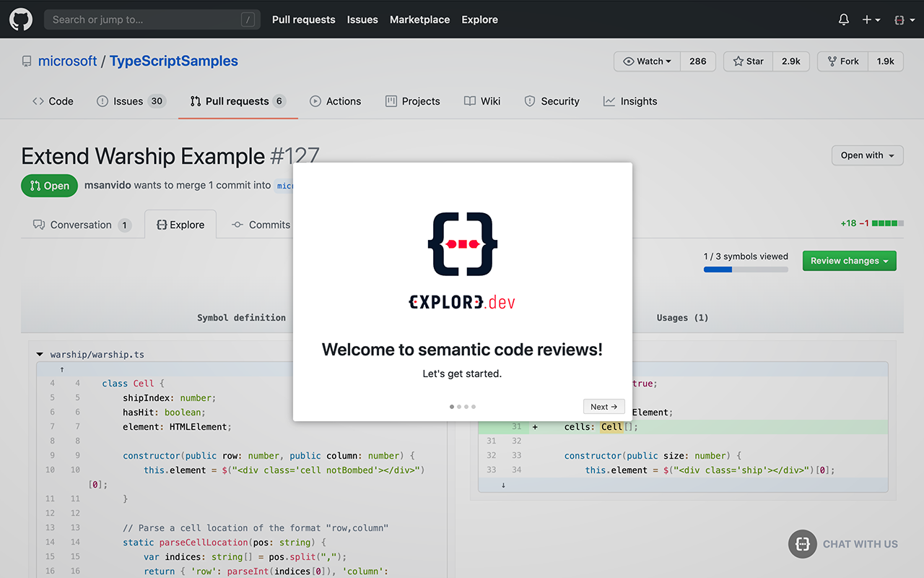Click Next in the welcome dialog
This screenshot has width=924, height=578.
point(603,407)
